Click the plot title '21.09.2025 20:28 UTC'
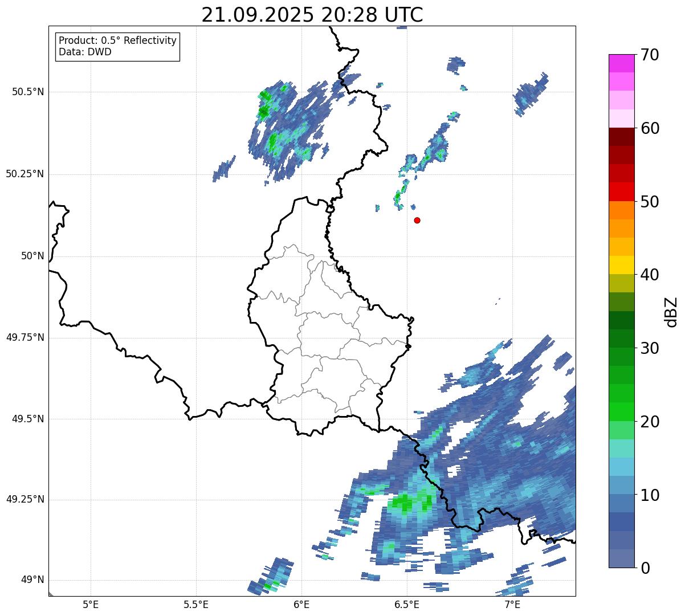685x616 pixels. [x=312, y=15]
